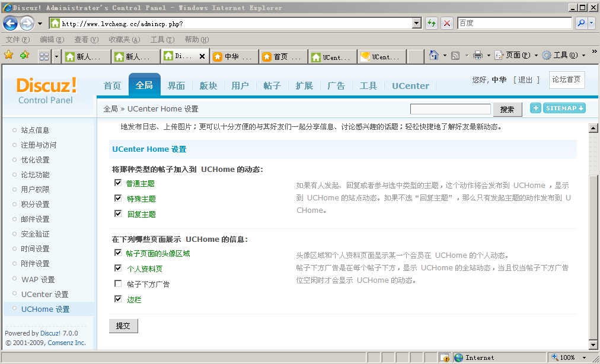Click the search magnifier icon
Image resolution: width=600 pixels, height=364 pixels.
(x=581, y=23)
